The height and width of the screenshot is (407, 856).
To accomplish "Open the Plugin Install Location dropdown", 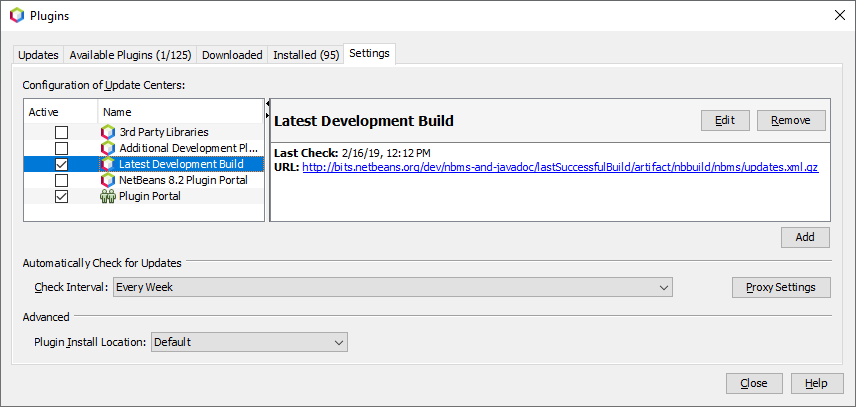I will click(x=249, y=342).
